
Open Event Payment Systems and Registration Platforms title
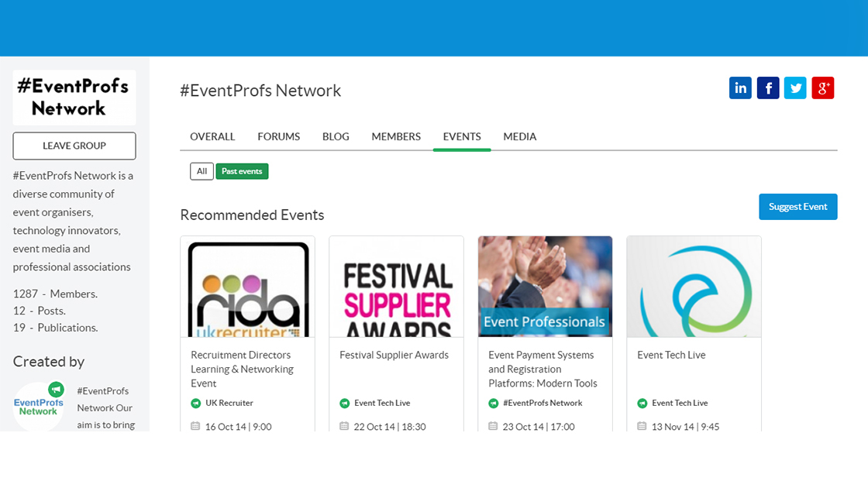coord(542,369)
